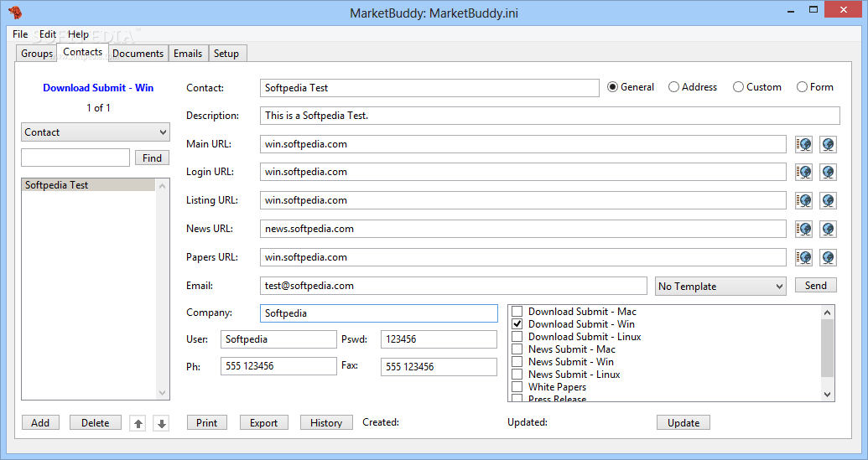The height and width of the screenshot is (460, 868).
Task: Click the Email address field
Action: [x=454, y=286]
